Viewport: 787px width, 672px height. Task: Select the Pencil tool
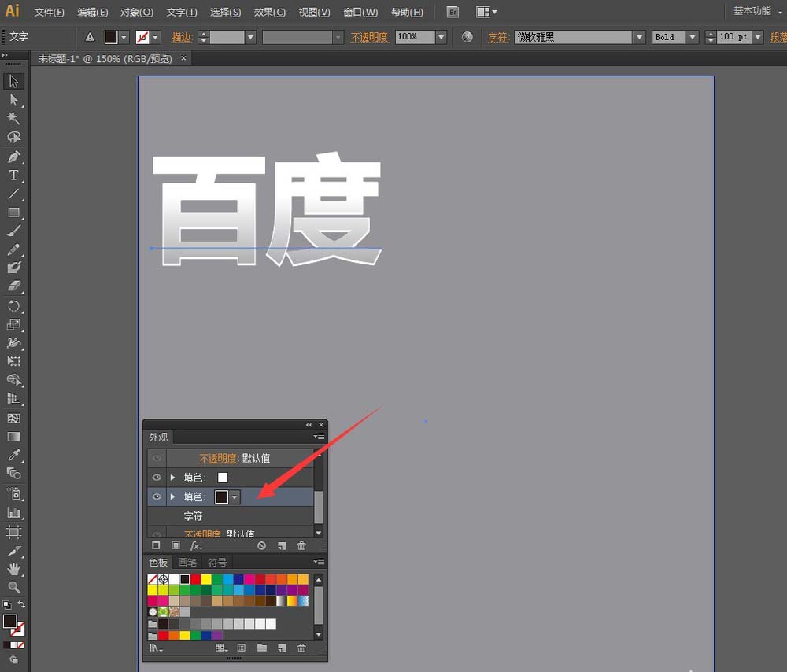pyautogui.click(x=13, y=249)
